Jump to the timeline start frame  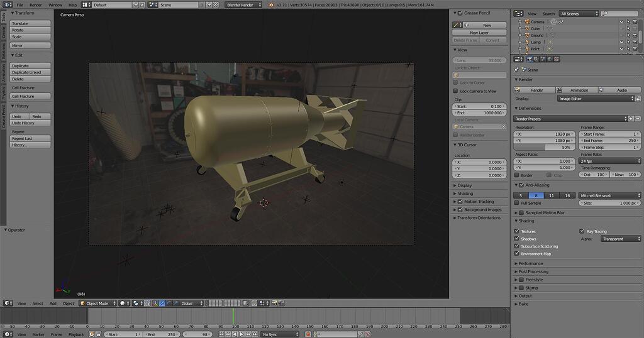click(x=222, y=334)
